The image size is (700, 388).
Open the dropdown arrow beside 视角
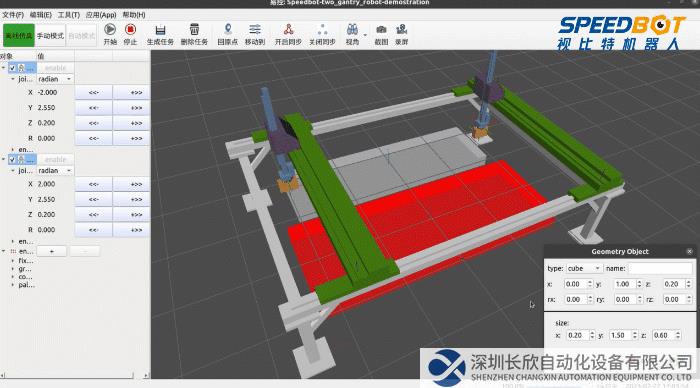pyautogui.click(x=365, y=35)
